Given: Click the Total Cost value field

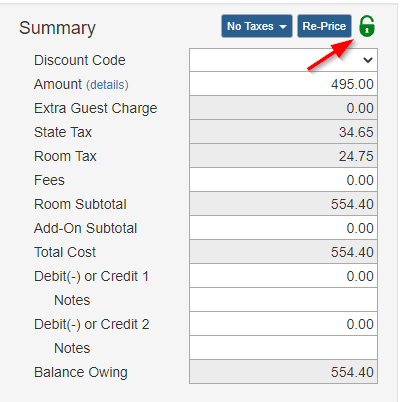Looking at the screenshot, I should 283,252.
